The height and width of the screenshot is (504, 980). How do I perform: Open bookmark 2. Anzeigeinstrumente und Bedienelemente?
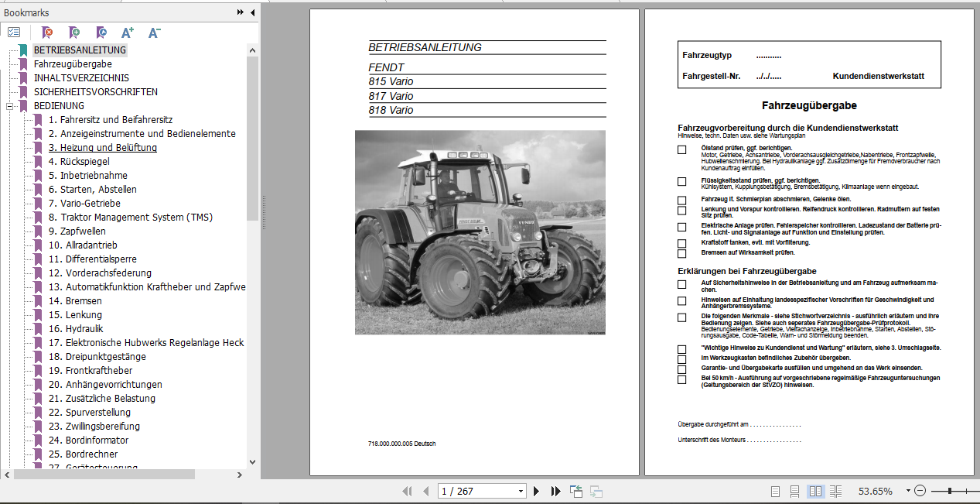pyautogui.click(x=142, y=134)
